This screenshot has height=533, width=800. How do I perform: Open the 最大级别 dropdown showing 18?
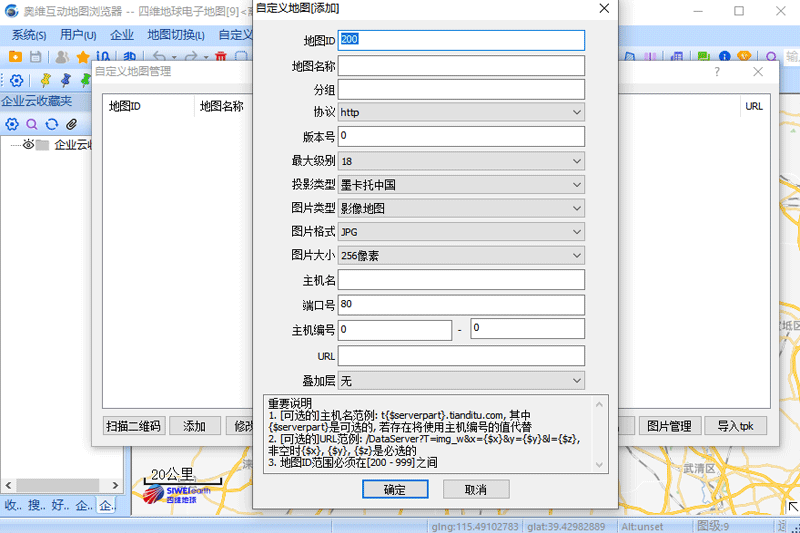tap(461, 161)
